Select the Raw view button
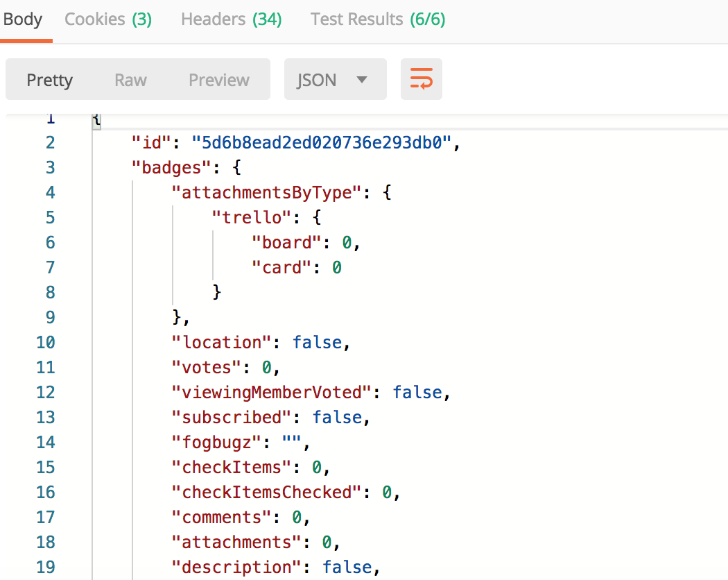This screenshot has height=580, width=728. 130,80
